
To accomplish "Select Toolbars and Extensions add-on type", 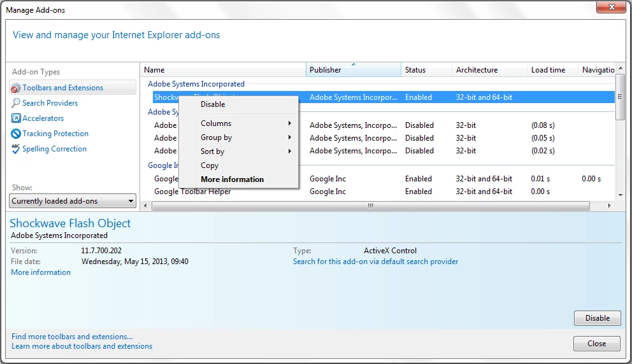I will [73, 87].
